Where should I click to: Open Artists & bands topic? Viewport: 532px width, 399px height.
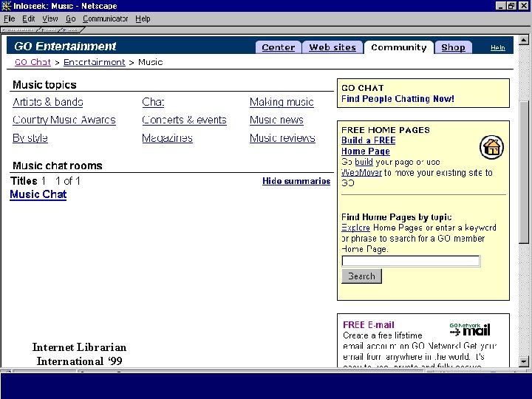click(48, 102)
